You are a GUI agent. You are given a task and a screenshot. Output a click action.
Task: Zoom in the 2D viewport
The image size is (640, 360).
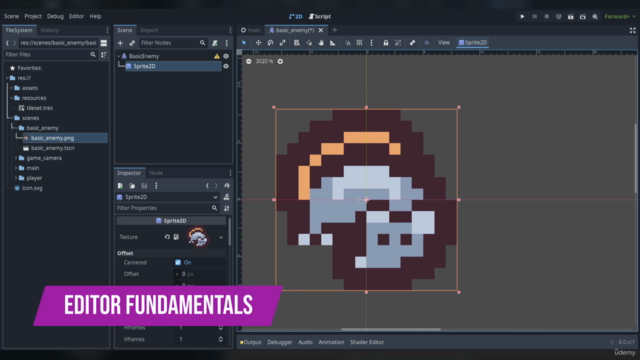pos(280,61)
